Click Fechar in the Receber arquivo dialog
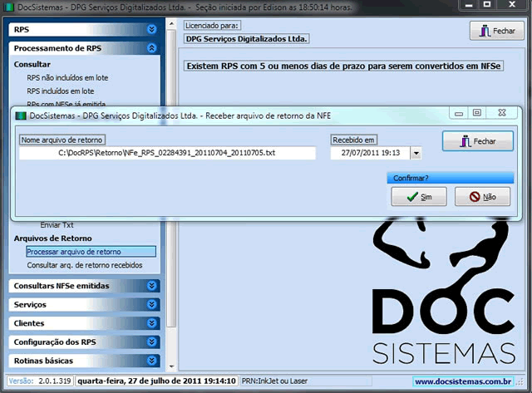Screen dimensions: 532x393 [478, 141]
